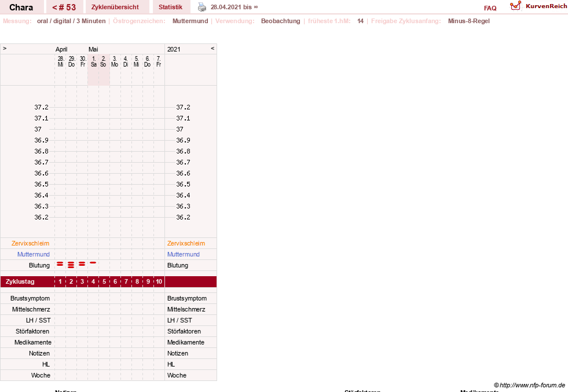Click the früheste 1.hM value '14'
568x392 pixels.
(x=360, y=21)
